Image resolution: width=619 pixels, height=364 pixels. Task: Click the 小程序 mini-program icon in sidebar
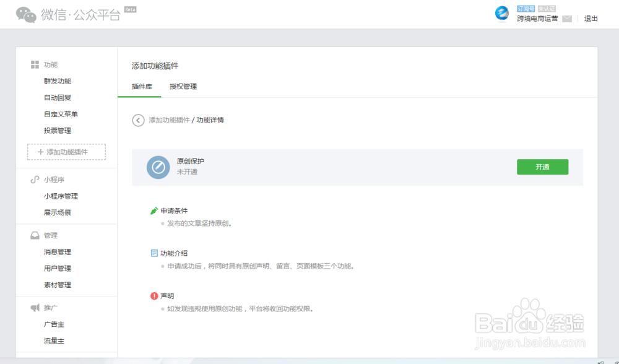click(x=35, y=180)
